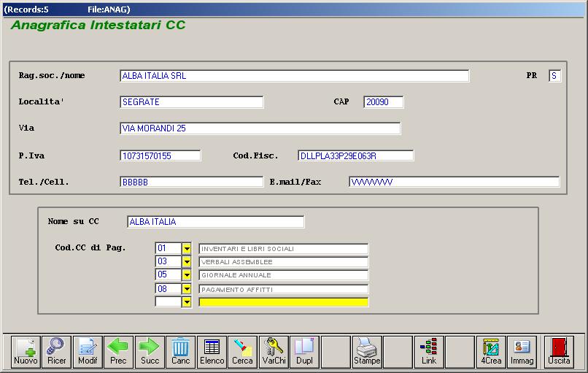The height and width of the screenshot is (373, 588).
Task: Click the PR field containing S
Action: coord(554,76)
